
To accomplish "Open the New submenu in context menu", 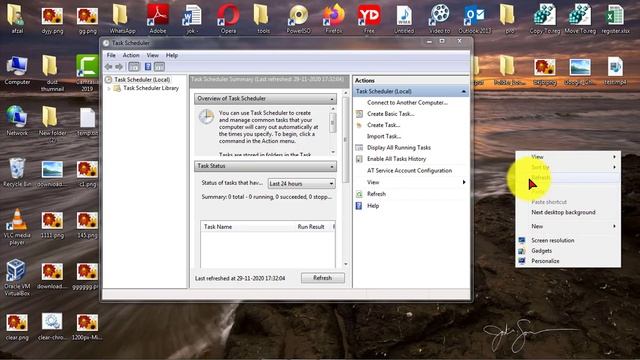I will point(568,226).
